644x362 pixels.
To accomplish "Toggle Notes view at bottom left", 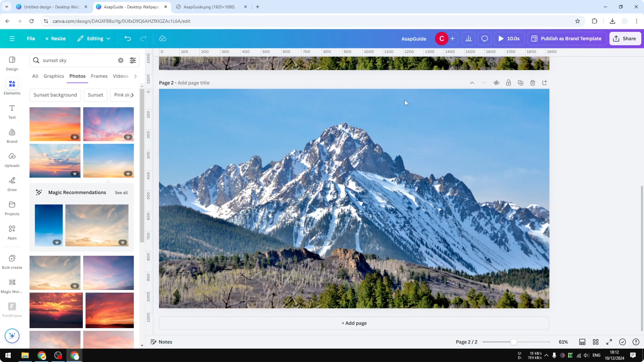I will pos(161,342).
